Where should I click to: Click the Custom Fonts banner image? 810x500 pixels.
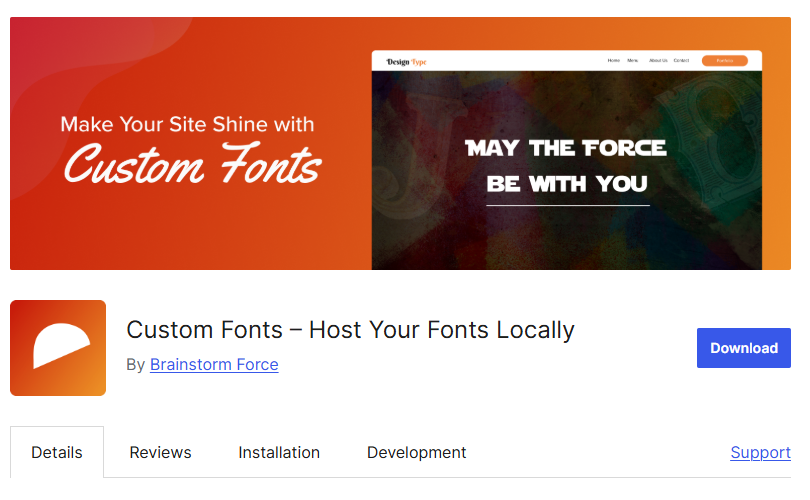tap(400, 143)
